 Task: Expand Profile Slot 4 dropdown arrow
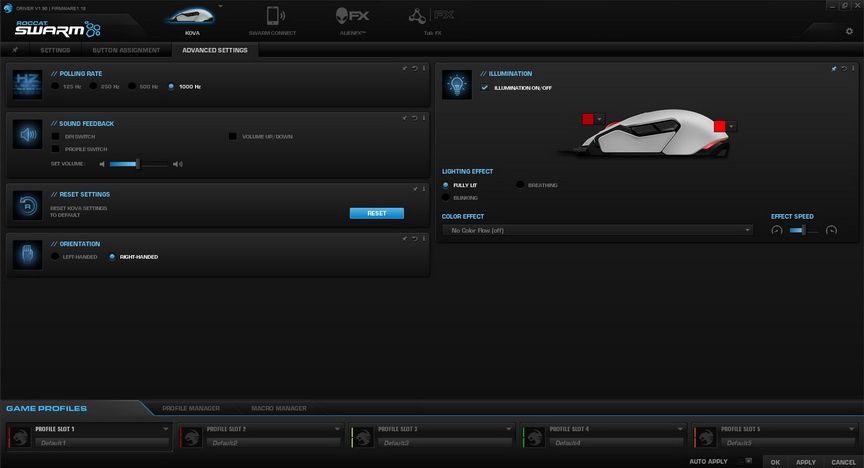(x=679, y=429)
